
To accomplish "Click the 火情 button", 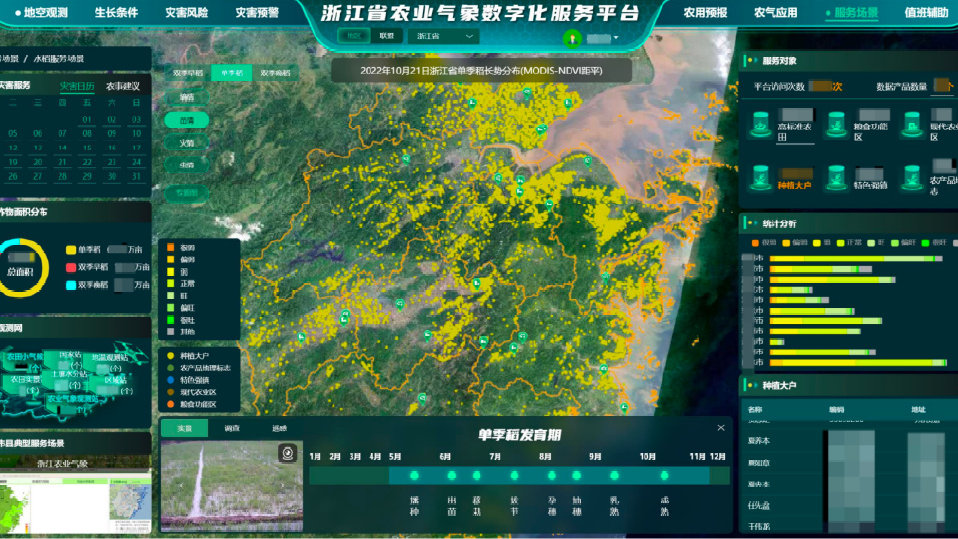I will [x=187, y=142].
